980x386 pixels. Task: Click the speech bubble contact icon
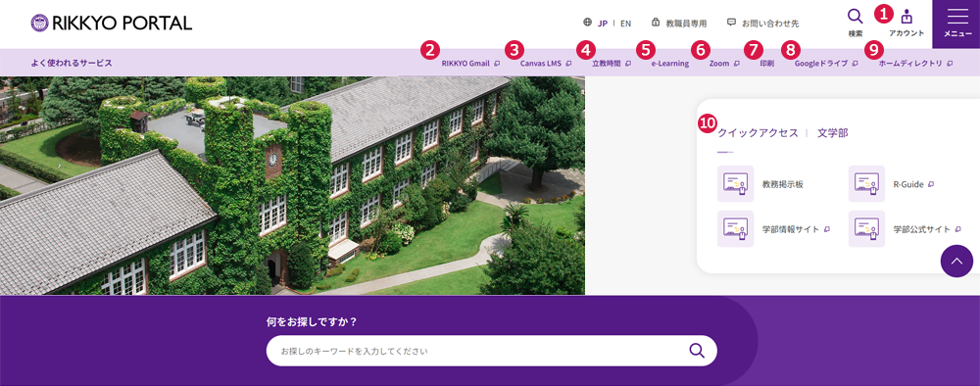click(x=731, y=23)
